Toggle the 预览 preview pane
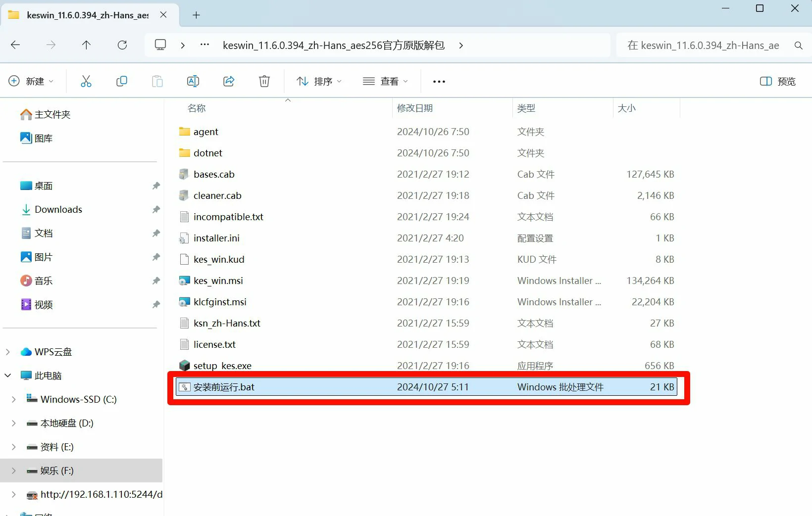 tap(777, 81)
